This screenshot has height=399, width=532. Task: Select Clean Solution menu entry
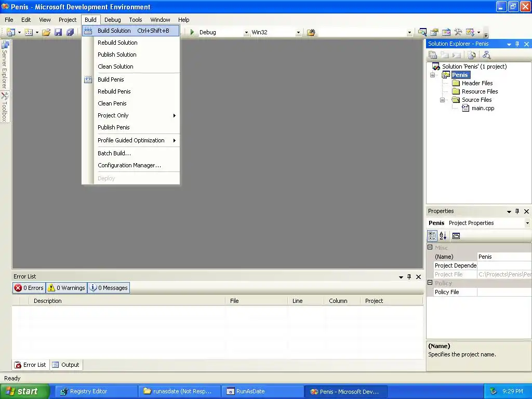point(130,66)
